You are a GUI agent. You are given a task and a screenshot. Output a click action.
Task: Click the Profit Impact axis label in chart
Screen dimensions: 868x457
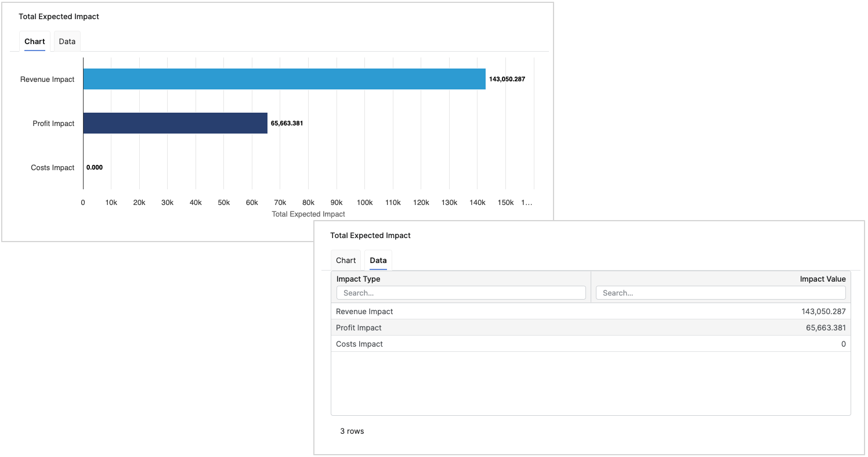click(x=53, y=124)
